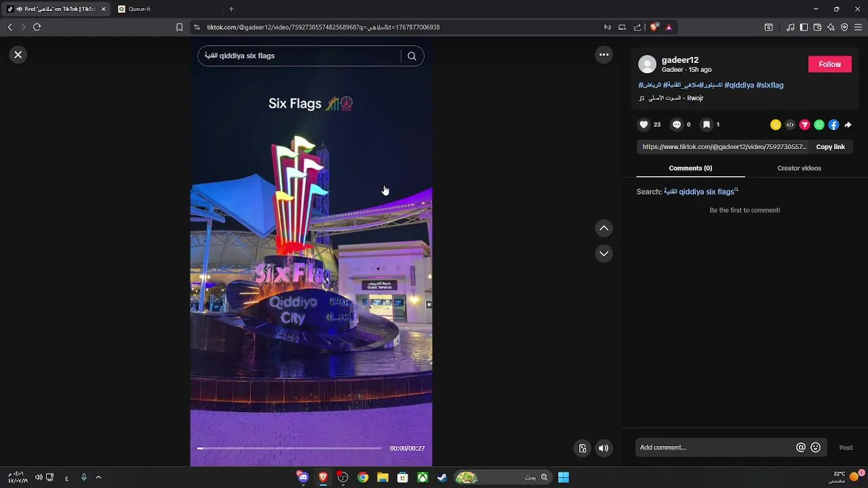The width and height of the screenshot is (868, 488).
Task: Open the browser share icon in address bar
Action: pos(637,27)
